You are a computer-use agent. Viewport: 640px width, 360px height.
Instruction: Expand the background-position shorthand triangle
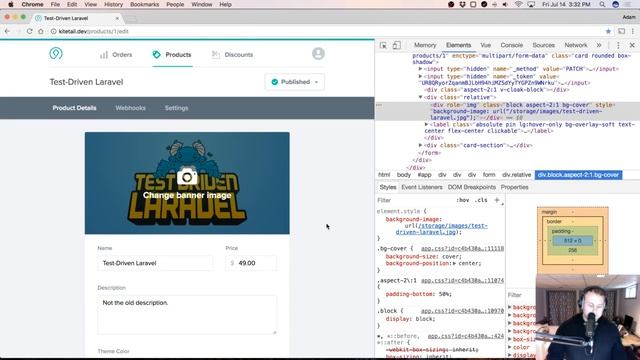[454, 264]
